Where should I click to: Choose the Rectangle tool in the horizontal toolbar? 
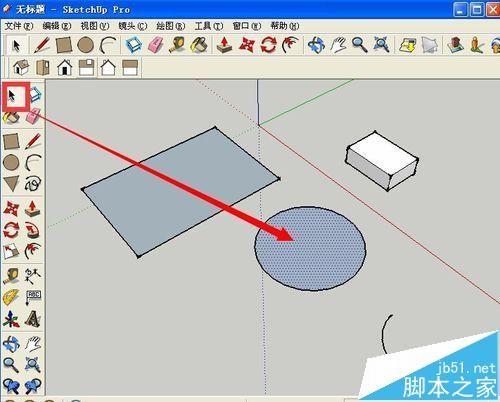point(64,45)
